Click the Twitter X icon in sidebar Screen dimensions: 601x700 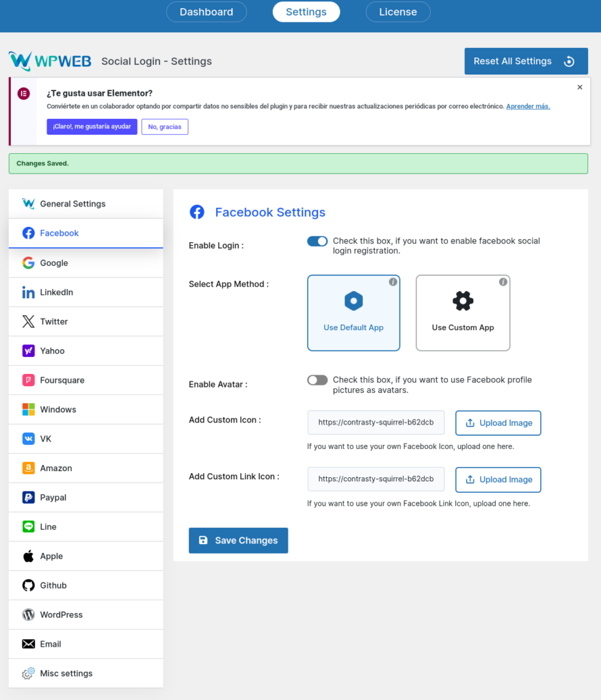pos(29,321)
